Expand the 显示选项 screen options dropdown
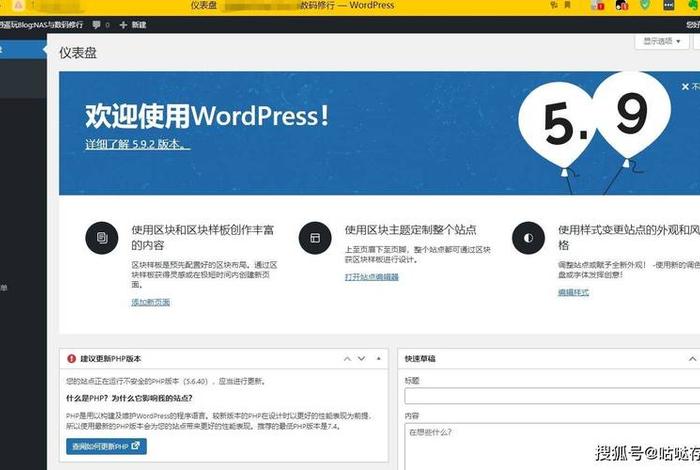The image size is (700, 470). [x=662, y=41]
